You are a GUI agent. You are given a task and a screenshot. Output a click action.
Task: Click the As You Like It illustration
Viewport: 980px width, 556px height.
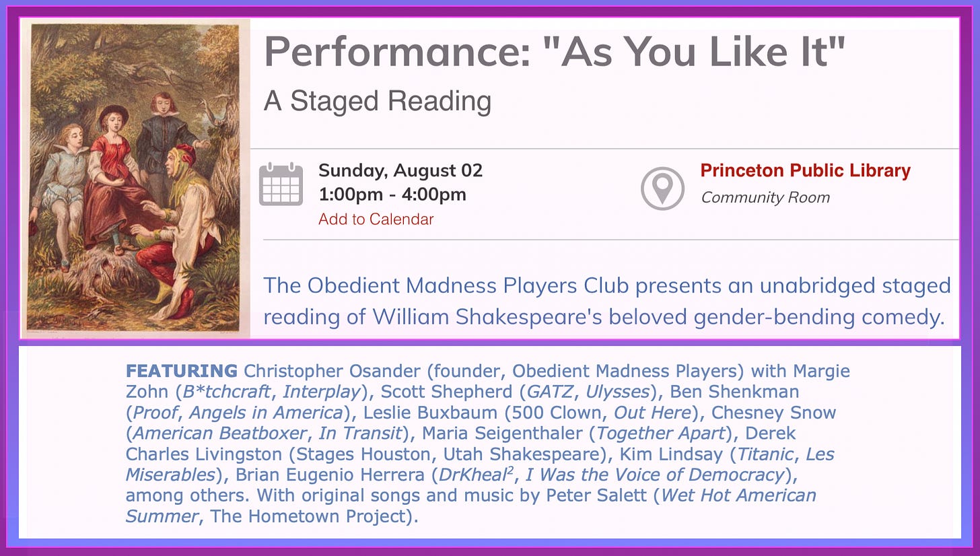tap(134, 178)
